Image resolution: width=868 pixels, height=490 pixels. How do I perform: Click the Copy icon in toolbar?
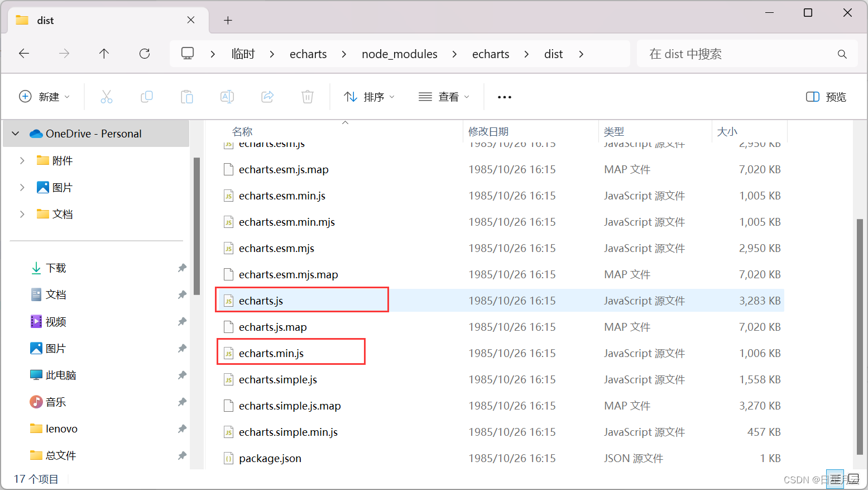point(147,97)
